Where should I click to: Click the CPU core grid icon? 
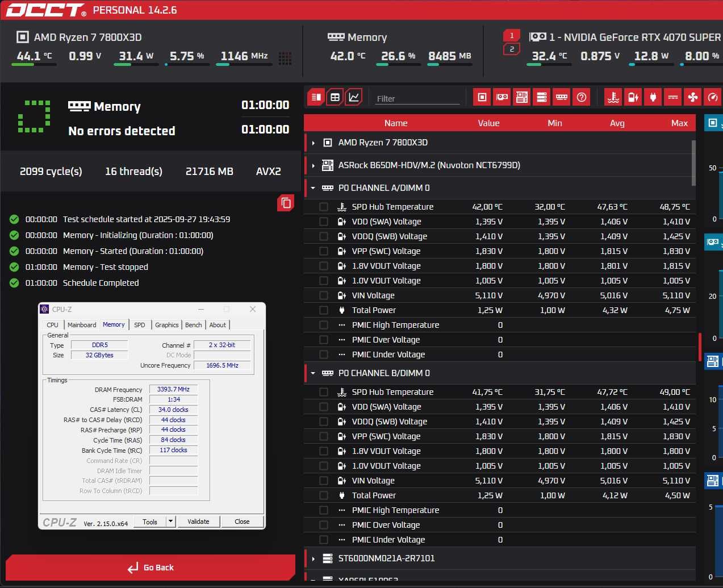coord(285,58)
